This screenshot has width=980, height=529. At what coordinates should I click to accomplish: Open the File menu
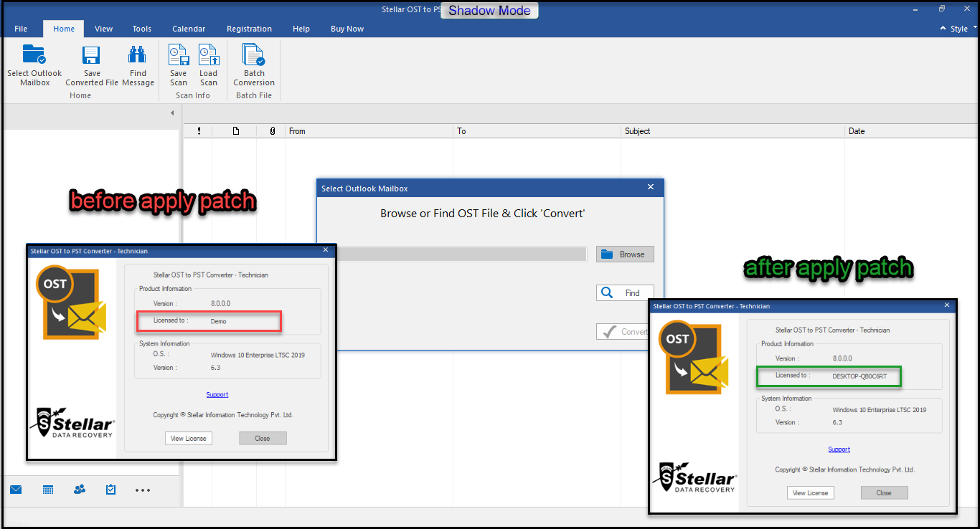coord(21,29)
